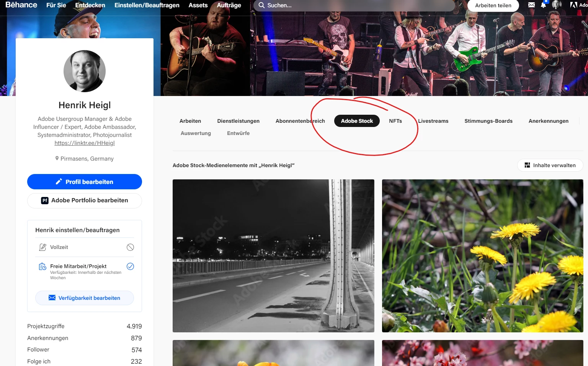Screen dimensions: 588x366
Task: Click the Vollzeit pencil-note icon
Action: (x=42, y=247)
